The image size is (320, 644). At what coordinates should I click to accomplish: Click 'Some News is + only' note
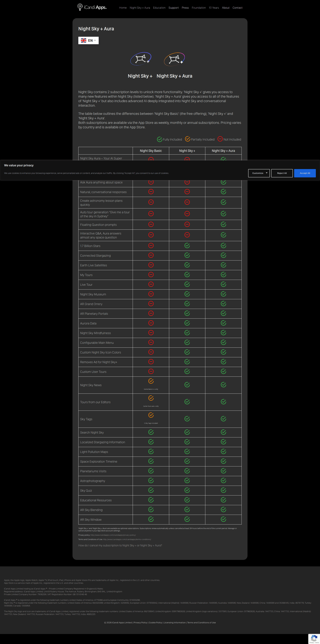(151, 389)
